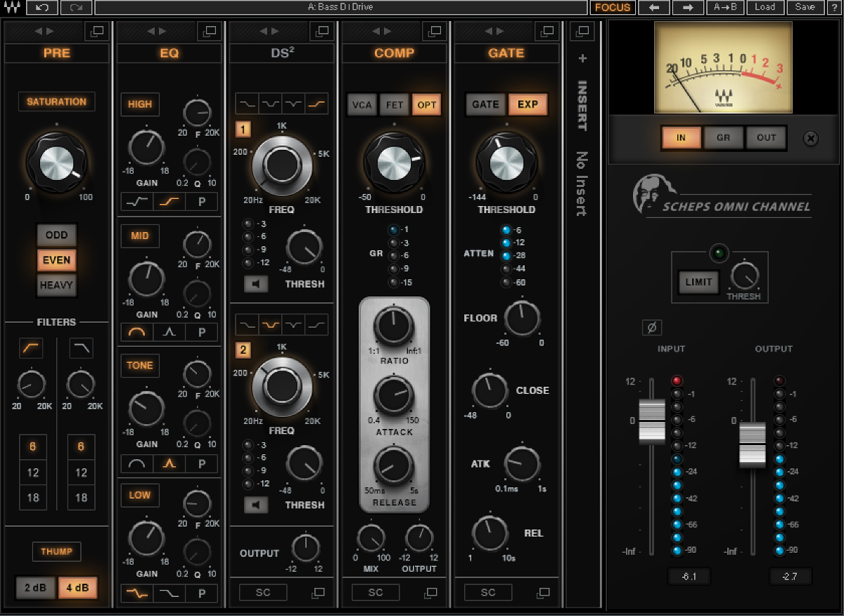
Task: Click the SC button in the GATE module
Action: click(x=488, y=593)
